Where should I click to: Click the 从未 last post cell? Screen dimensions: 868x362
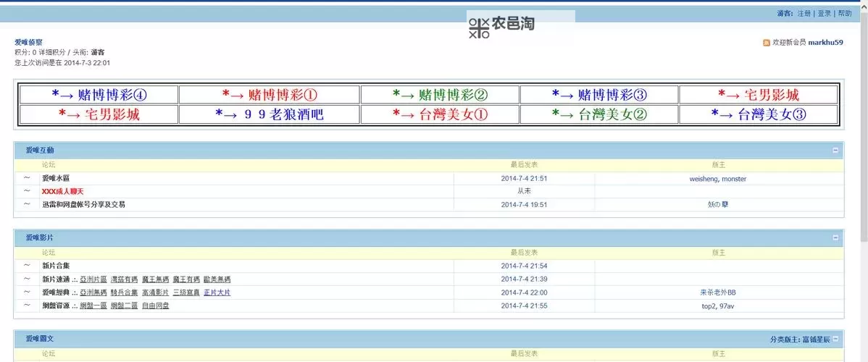[525, 192]
